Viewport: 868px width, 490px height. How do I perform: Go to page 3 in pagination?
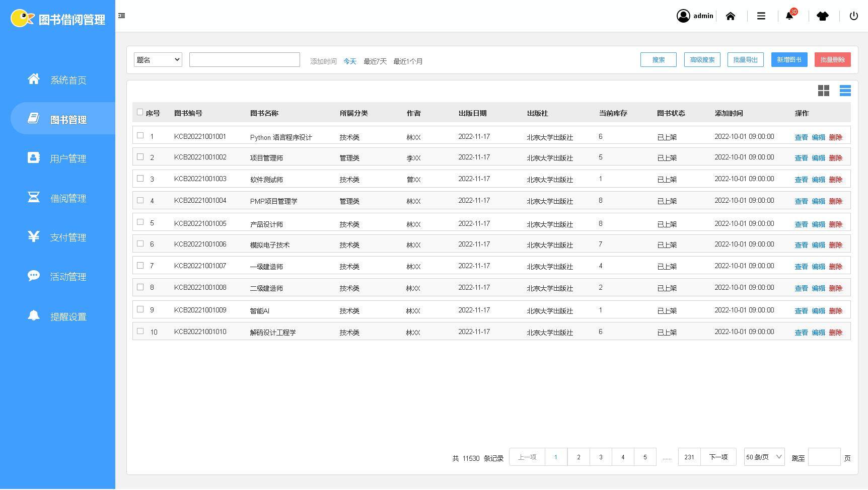[x=600, y=457]
